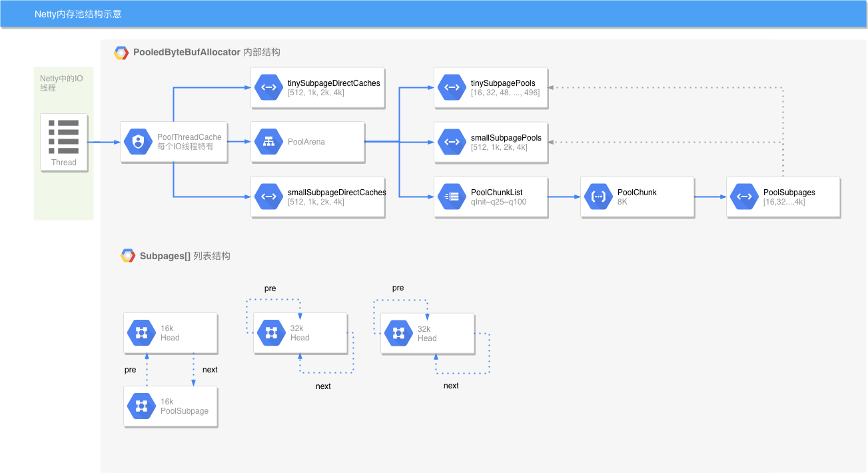Select the 'smallSubpagePools' label

coord(506,138)
